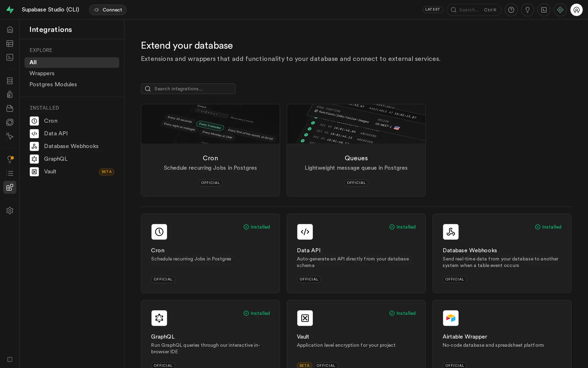Open the SQL Editor sidebar icon
This screenshot has height=368, width=588.
10,57
